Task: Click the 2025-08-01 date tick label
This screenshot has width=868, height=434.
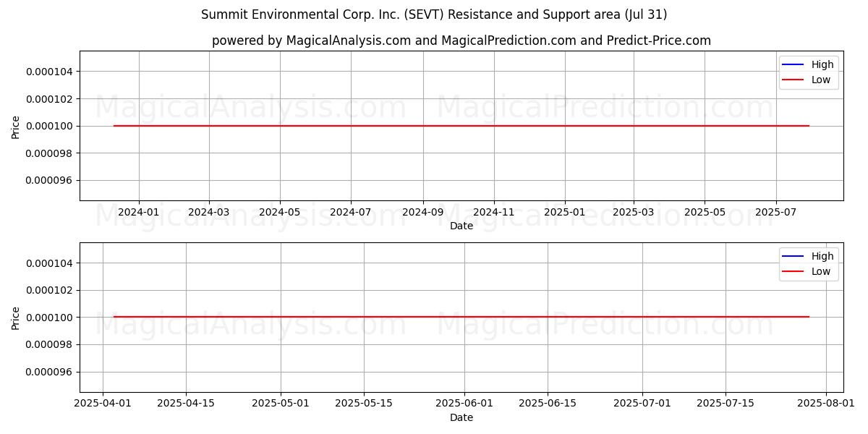Action: click(x=826, y=404)
